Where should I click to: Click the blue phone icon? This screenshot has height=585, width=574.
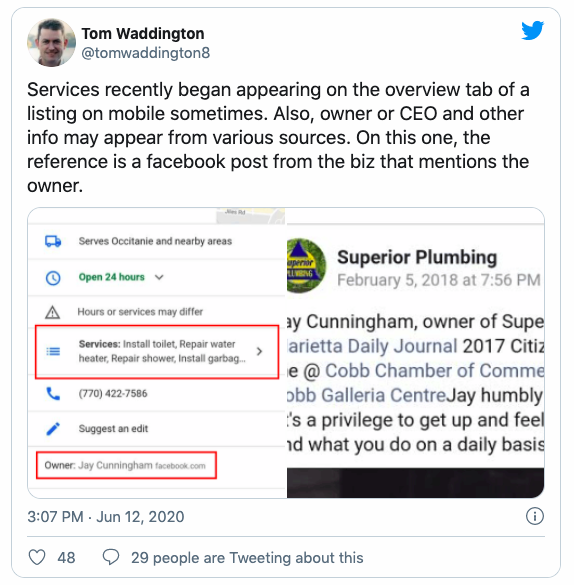pyautogui.click(x=53, y=394)
